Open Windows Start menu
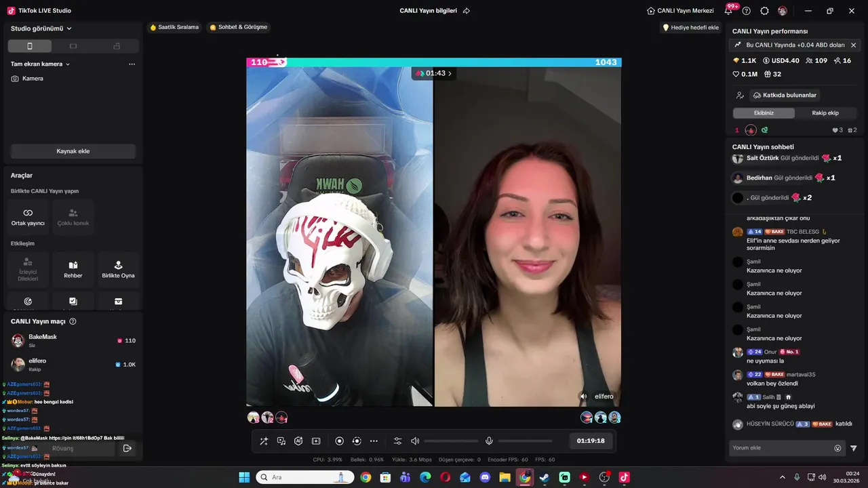Image resolution: width=868 pixels, height=488 pixels. (x=244, y=477)
